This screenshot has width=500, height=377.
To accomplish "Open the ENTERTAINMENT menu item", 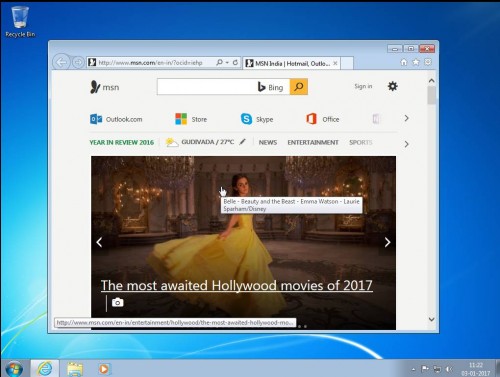I will click(x=313, y=142).
